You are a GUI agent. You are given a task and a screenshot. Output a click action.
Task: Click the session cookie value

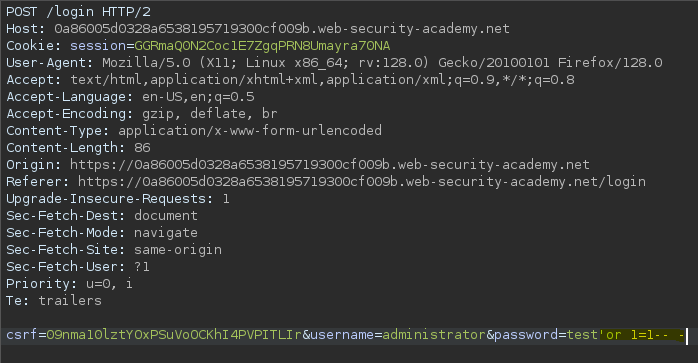pyautogui.click(x=262, y=46)
